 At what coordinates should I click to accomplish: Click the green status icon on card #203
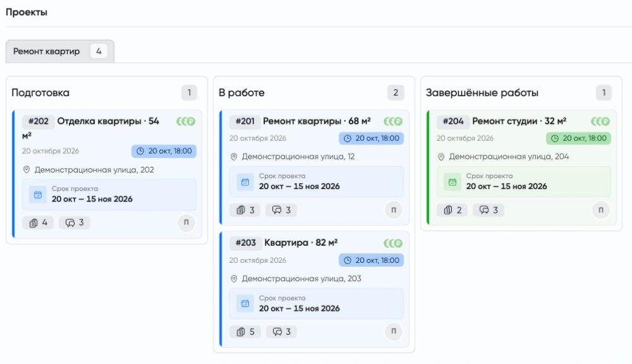(x=393, y=243)
